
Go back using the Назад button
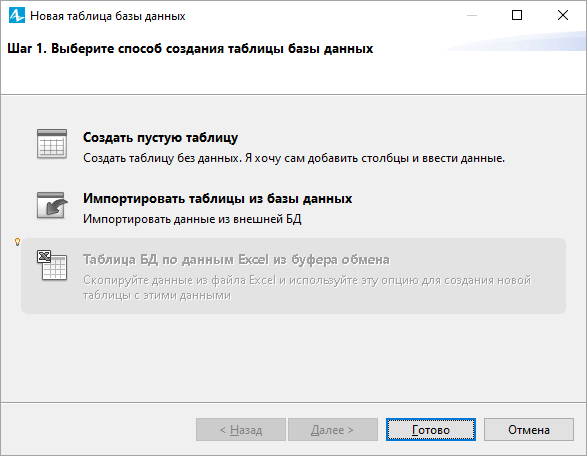pyautogui.click(x=241, y=430)
